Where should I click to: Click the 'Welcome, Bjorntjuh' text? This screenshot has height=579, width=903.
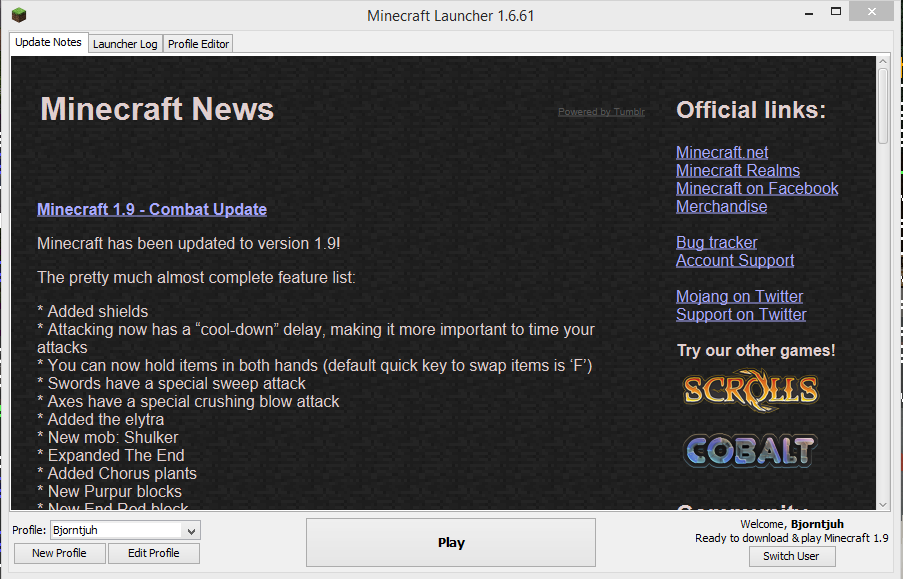coord(792,524)
